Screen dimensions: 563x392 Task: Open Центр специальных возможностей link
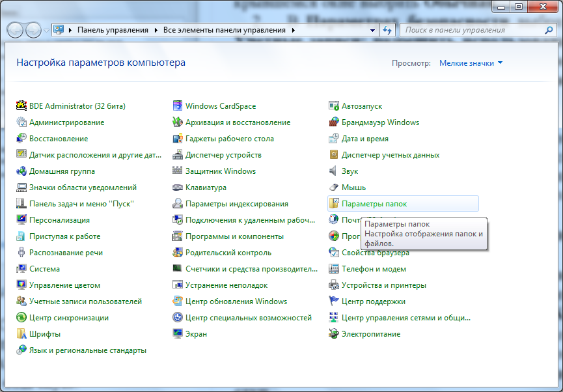coord(249,318)
